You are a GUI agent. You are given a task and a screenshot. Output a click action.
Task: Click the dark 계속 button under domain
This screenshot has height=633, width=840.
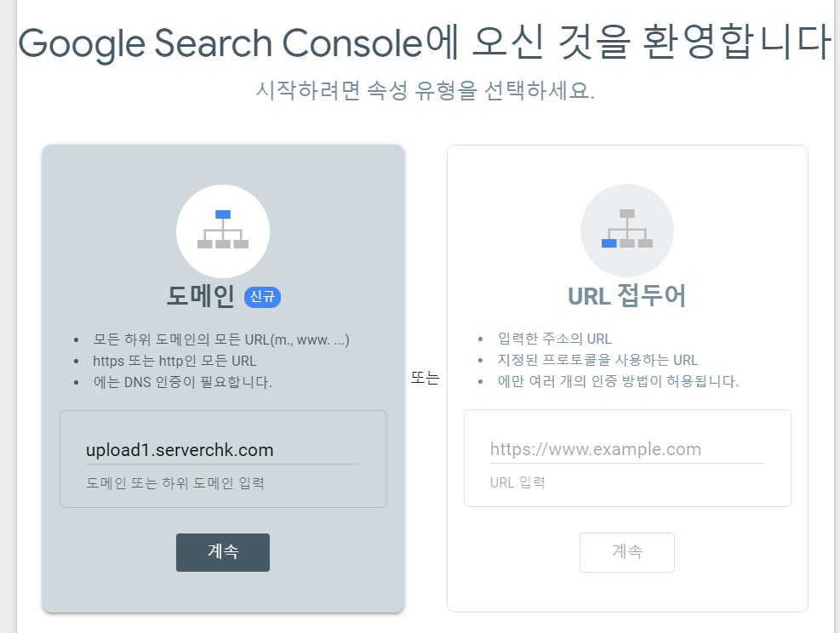(x=223, y=552)
